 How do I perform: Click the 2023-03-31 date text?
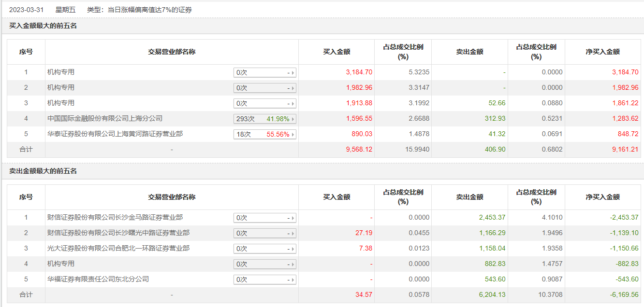pos(28,9)
